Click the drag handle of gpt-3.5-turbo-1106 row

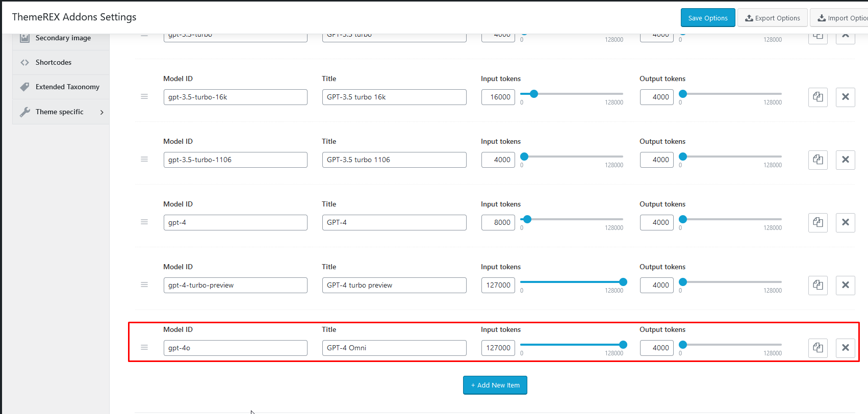[x=144, y=159]
